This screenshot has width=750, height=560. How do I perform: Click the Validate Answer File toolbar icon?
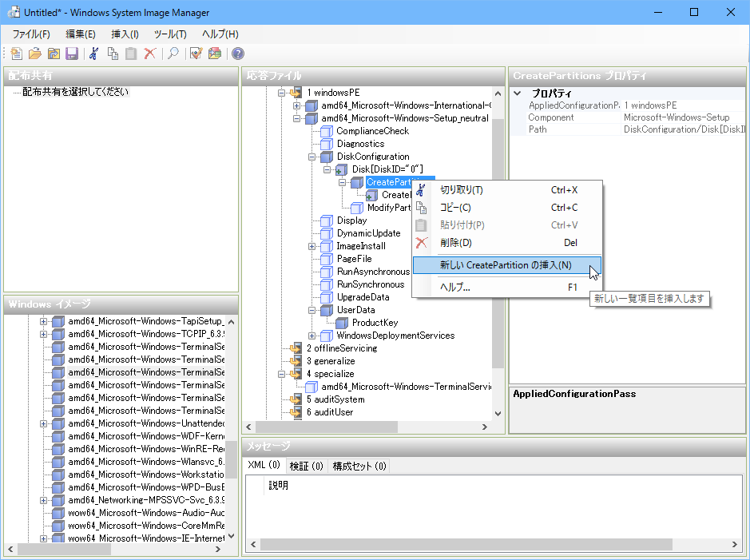(196, 54)
